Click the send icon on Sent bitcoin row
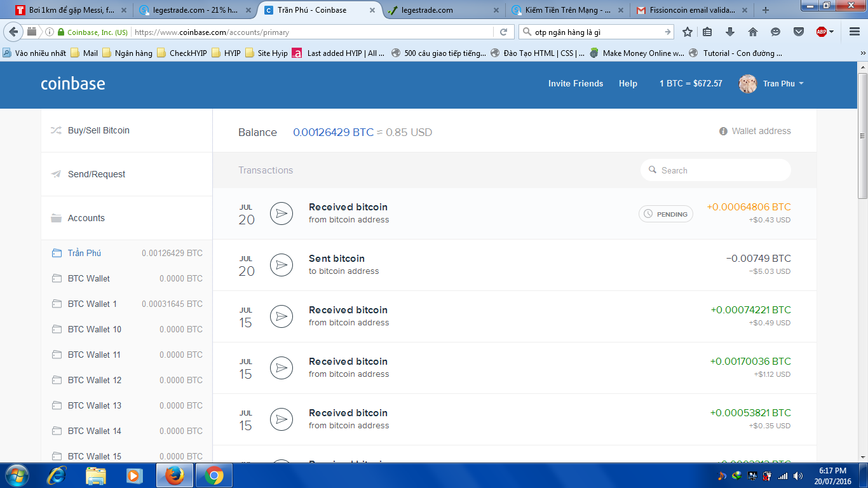 click(281, 265)
